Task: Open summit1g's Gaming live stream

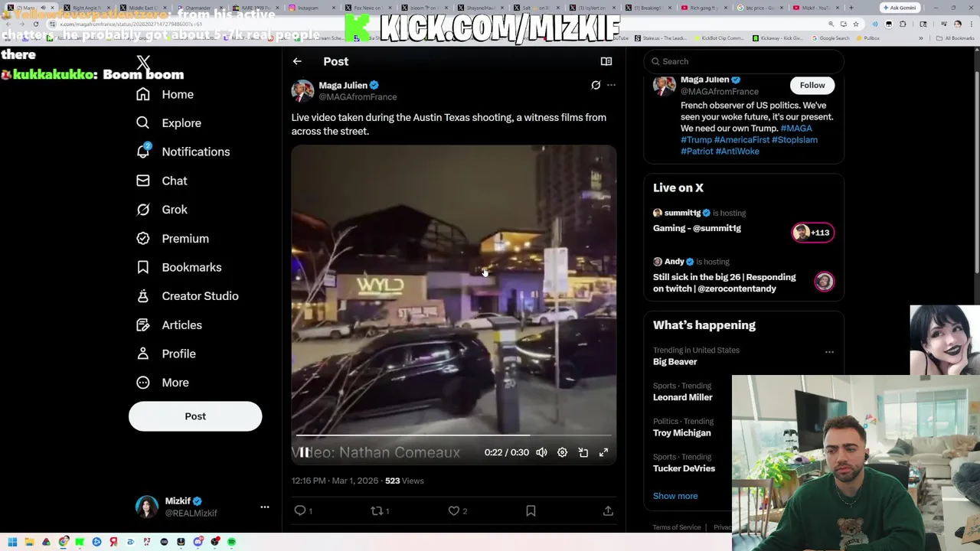Action: click(697, 228)
